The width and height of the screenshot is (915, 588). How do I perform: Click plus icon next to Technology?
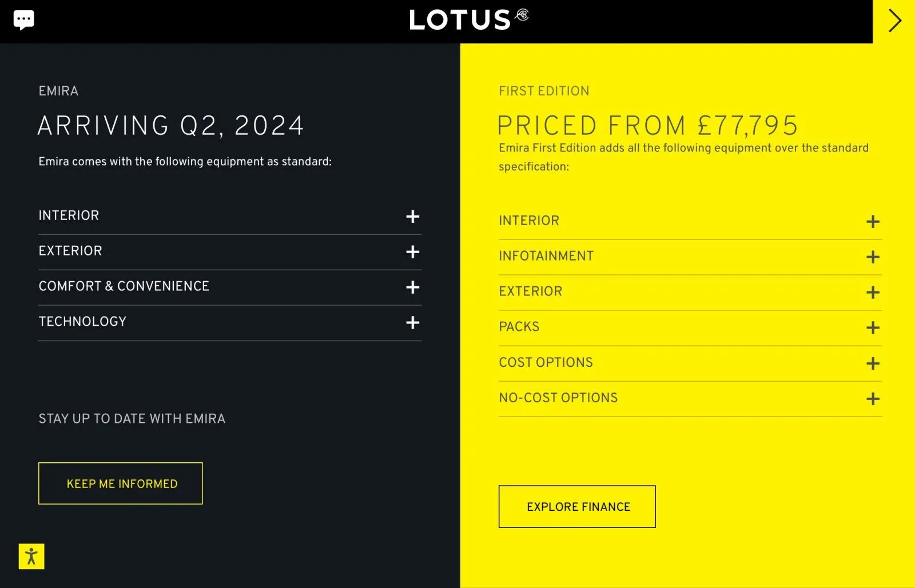click(412, 323)
